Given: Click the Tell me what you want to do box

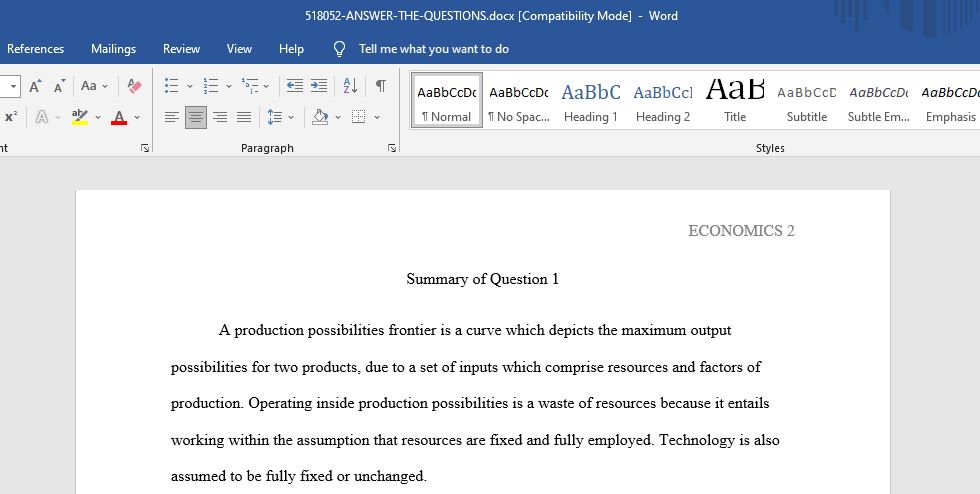Looking at the screenshot, I should (x=434, y=49).
